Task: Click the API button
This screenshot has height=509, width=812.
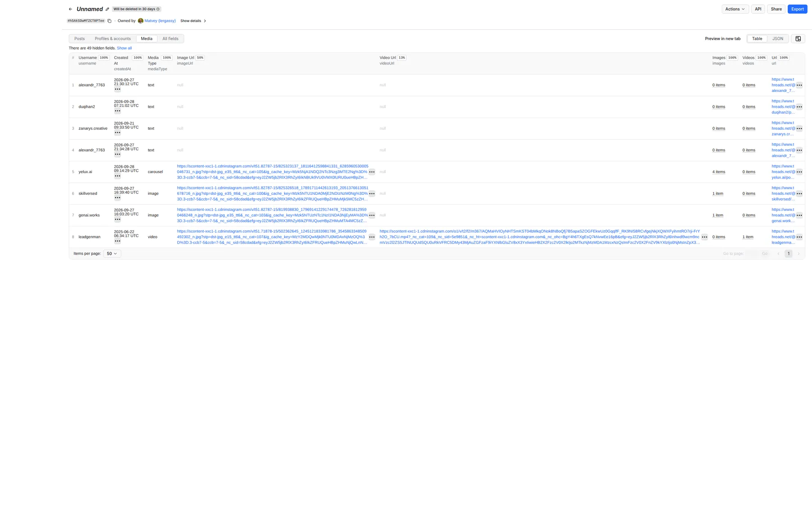Action: 758,9
